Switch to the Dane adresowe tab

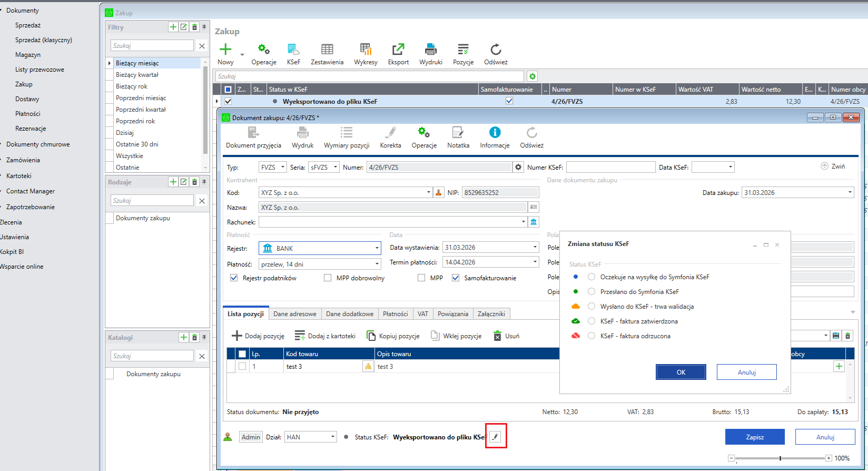[294, 313]
